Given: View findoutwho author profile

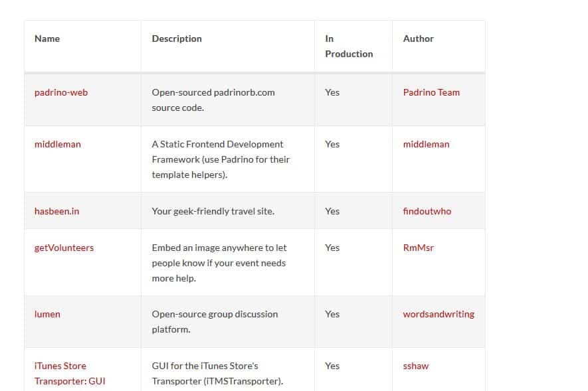Looking at the screenshot, I should [x=427, y=211].
